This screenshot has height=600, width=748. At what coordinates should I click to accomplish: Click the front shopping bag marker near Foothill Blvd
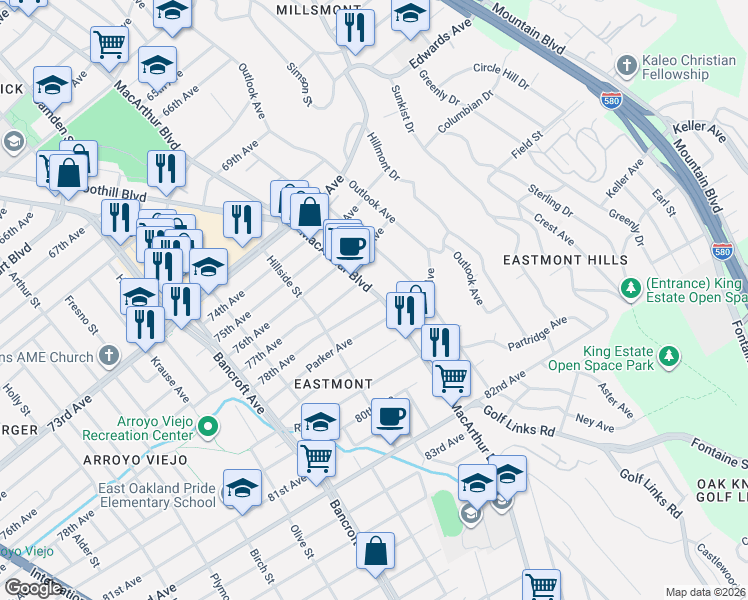point(69,173)
